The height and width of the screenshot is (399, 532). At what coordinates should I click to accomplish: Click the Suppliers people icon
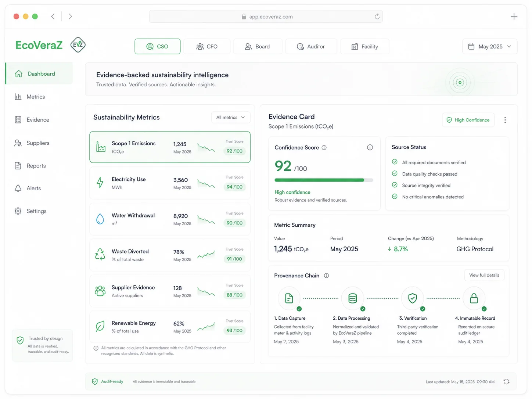point(18,143)
